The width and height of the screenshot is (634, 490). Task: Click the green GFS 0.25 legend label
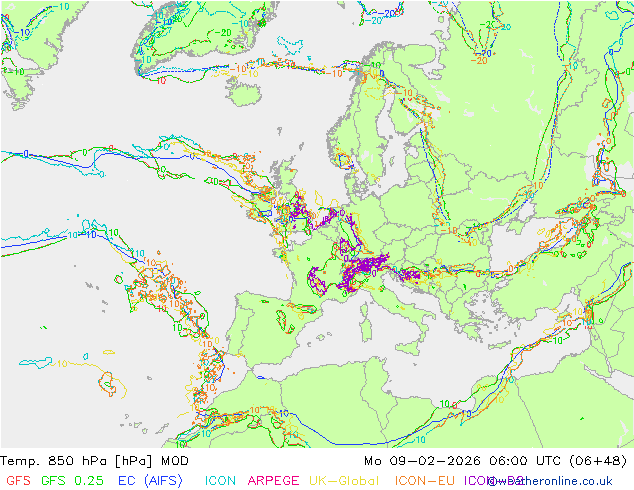pyautogui.click(x=72, y=481)
